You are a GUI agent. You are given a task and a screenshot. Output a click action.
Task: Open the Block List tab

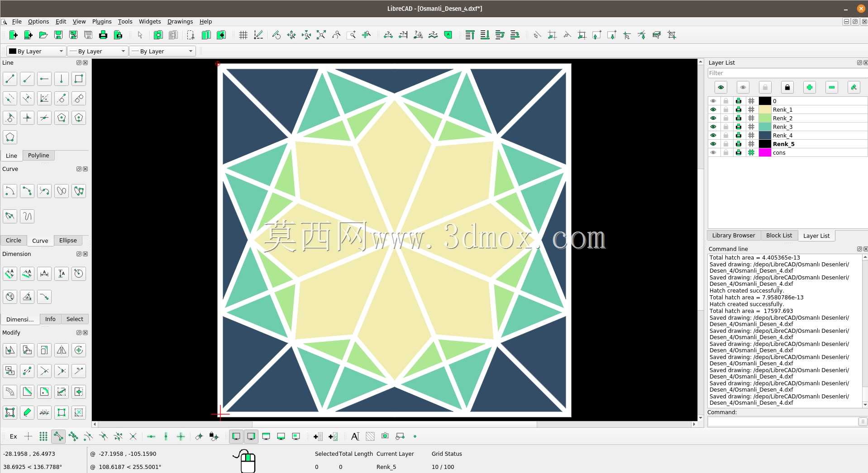pos(779,235)
